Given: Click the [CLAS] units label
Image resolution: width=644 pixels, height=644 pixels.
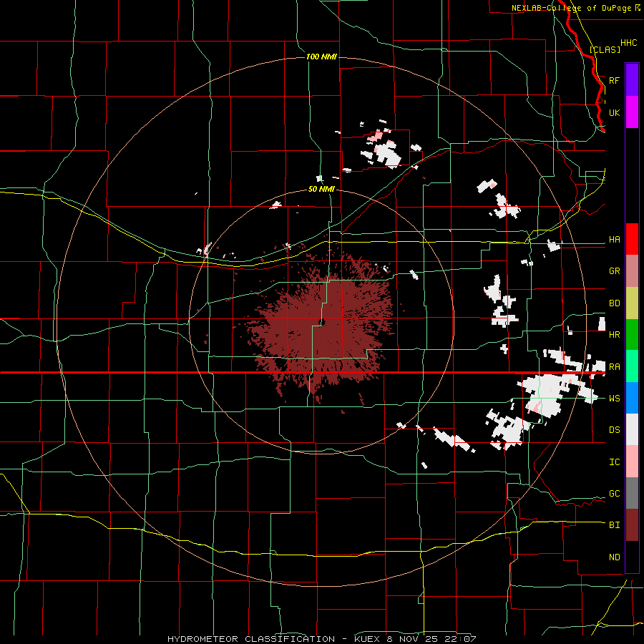Looking at the screenshot, I should click(x=605, y=49).
